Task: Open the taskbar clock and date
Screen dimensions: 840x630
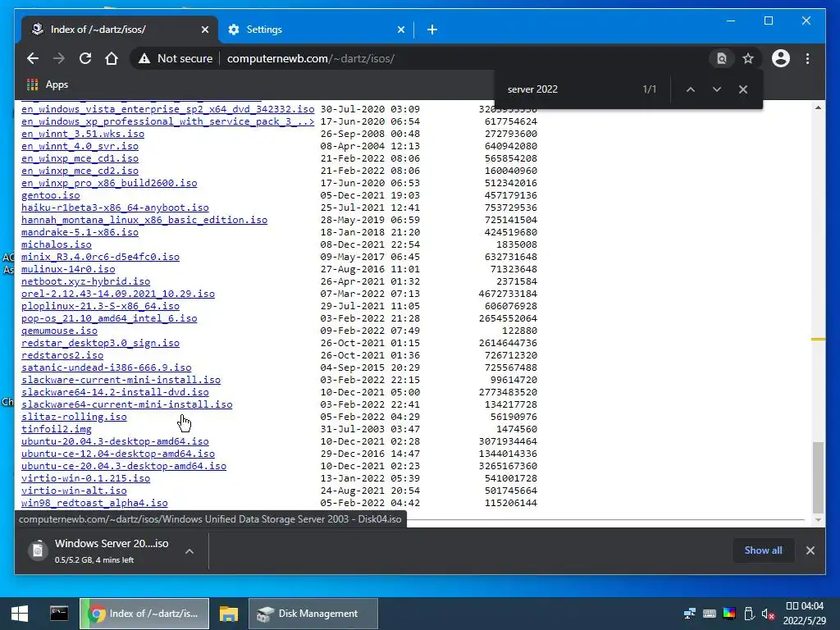Action: (804, 614)
